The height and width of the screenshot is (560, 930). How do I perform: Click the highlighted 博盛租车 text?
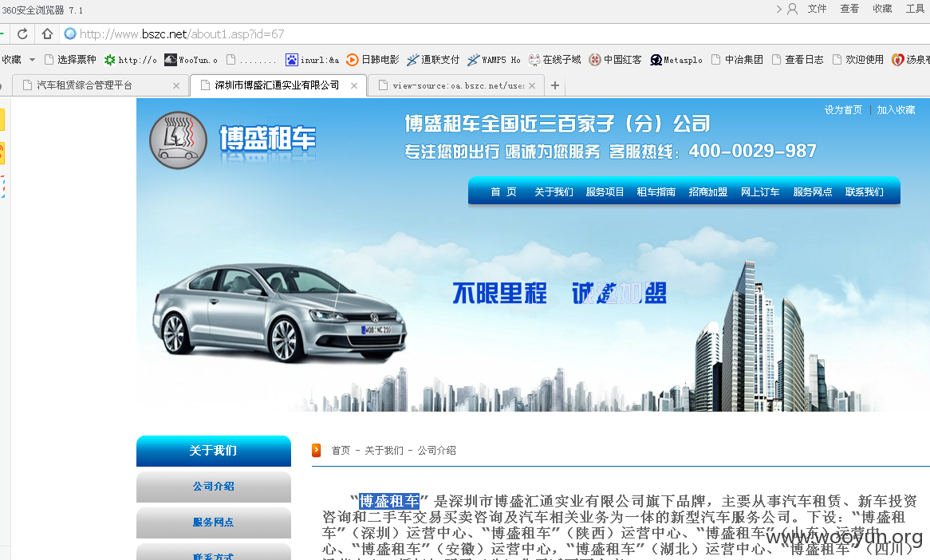pyautogui.click(x=389, y=501)
